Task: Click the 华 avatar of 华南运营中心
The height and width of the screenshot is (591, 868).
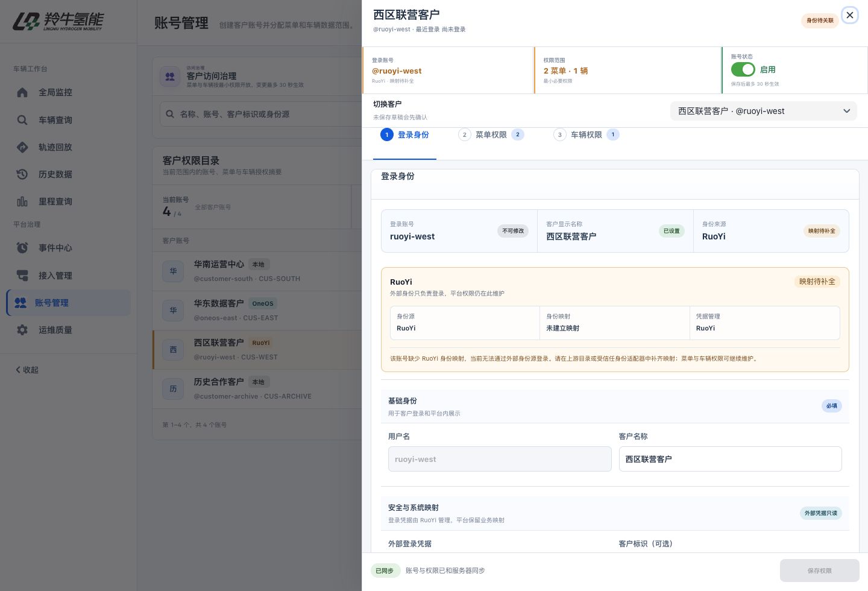Action: coord(173,271)
